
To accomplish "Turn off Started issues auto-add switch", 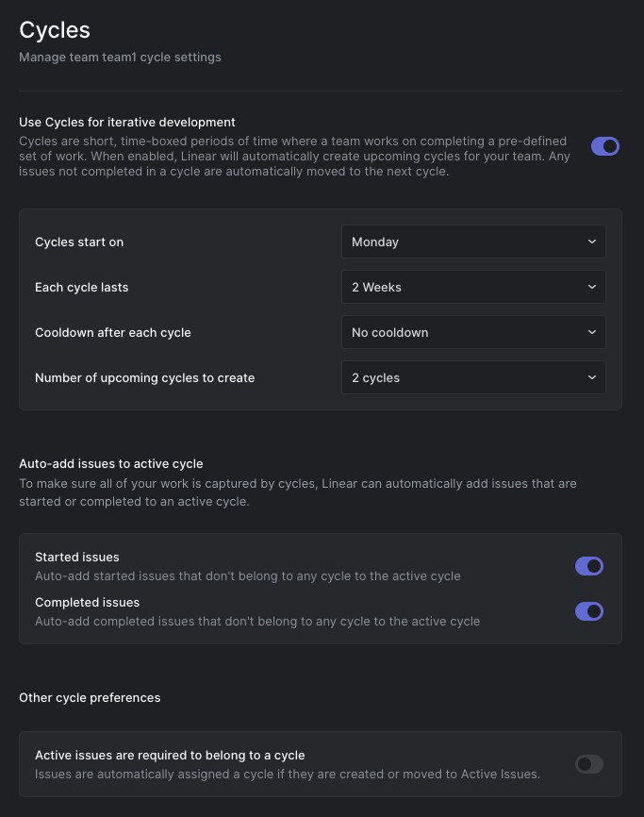I will click(588, 566).
